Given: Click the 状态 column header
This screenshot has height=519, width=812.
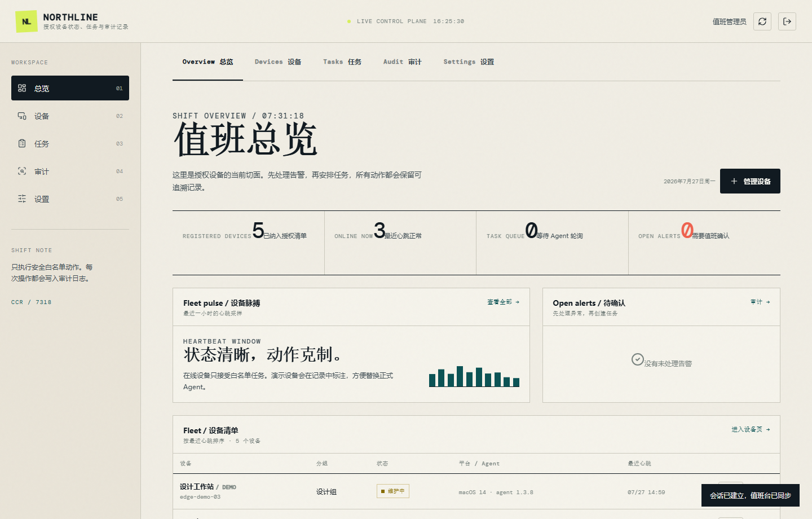Looking at the screenshot, I should [x=382, y=463].
